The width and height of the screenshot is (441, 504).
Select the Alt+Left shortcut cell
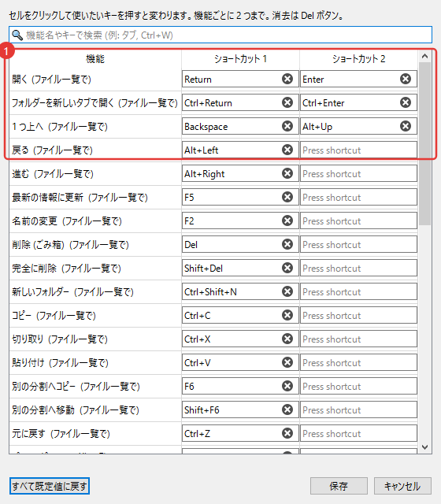click(240, 150)
